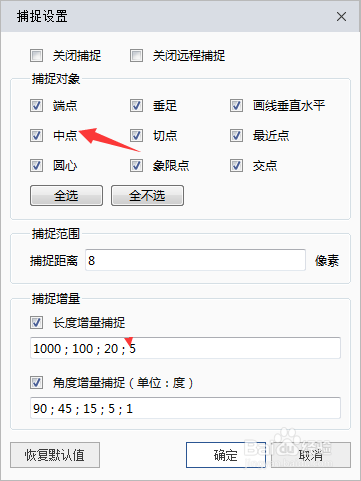The image size is (361, 481).
Task: Disable the 交点 snap option
Action: click(236, 166)
